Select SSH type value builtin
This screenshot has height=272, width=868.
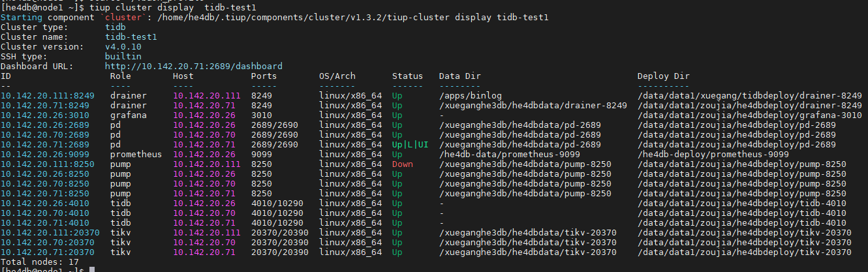(123, 57)
